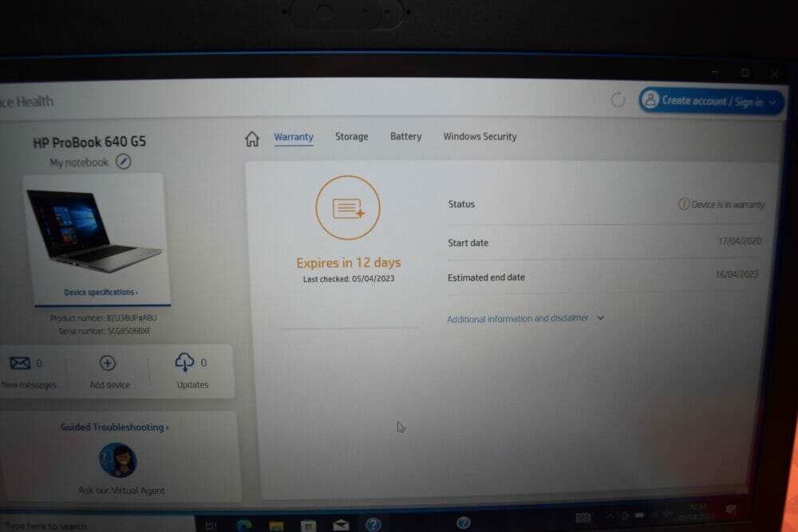Open the Windows Security tab
This screenshot has width=798, height=532.
click(x=480, y=136)
